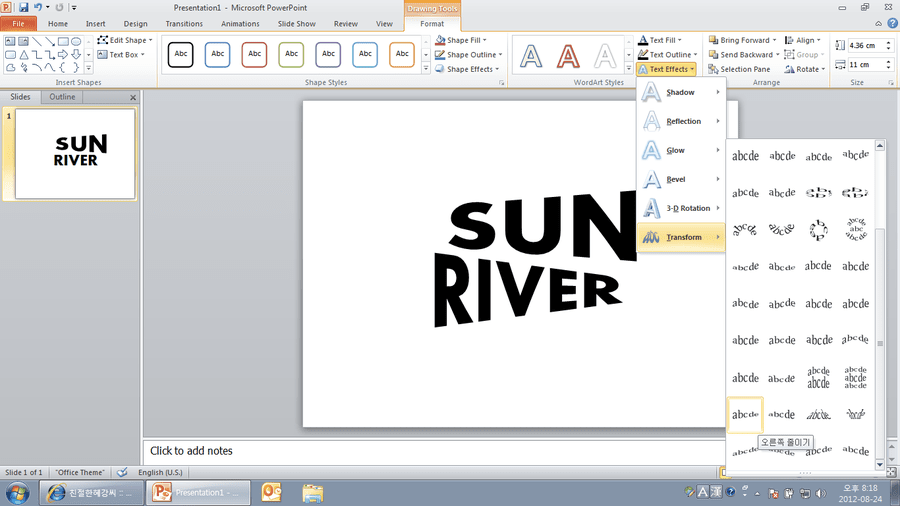The width and height of the screenshot is (900, 506).
Task: Choose the black outlined Abc shape style
Action: 180,54
